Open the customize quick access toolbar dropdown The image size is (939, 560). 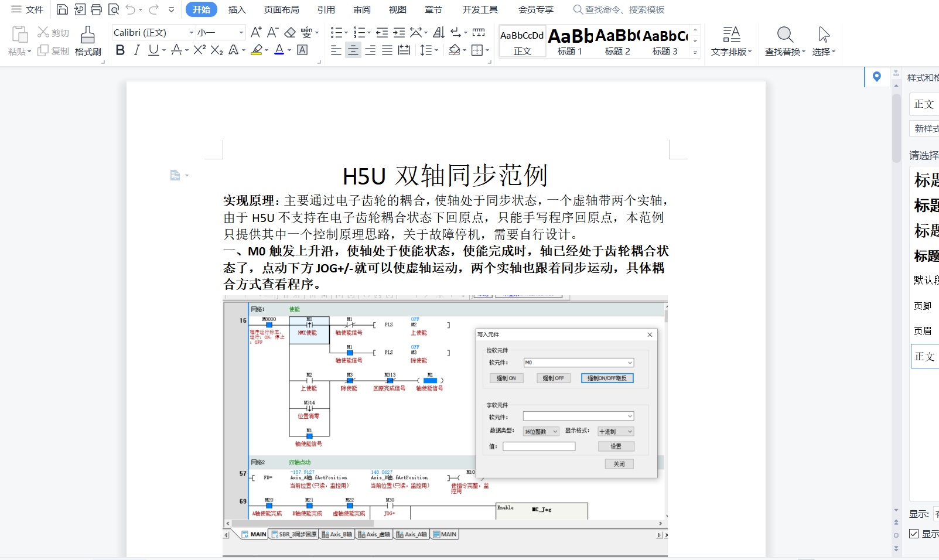pyautogui.click(x=171, y=9)
